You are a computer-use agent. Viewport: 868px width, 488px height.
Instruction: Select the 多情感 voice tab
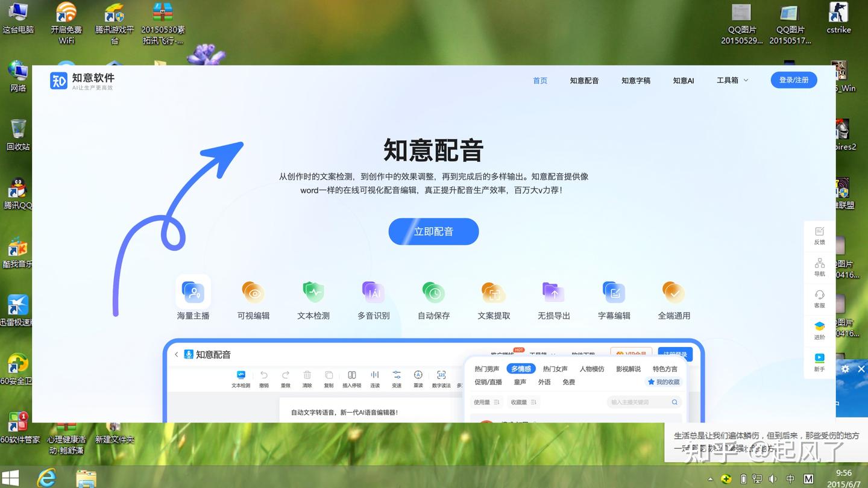pos(521,369)
